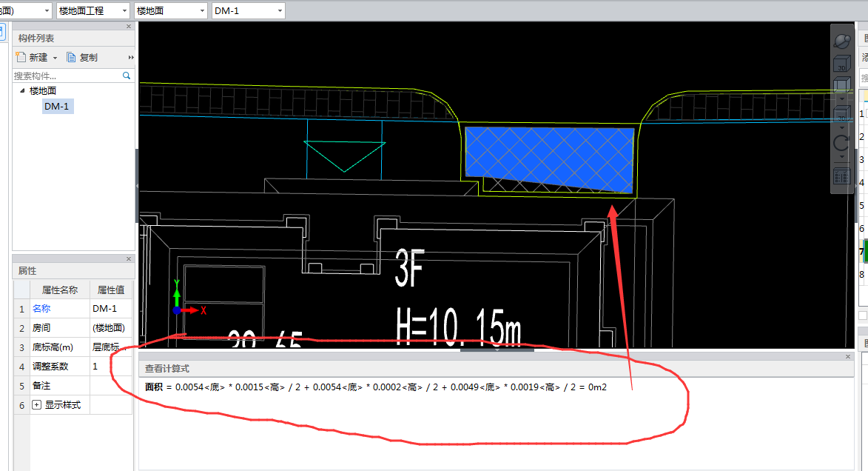The image size is (868, 471).
Task: Click the 层底标 elevation value cell
Action: pyautogui.click(x=111, y=347)
